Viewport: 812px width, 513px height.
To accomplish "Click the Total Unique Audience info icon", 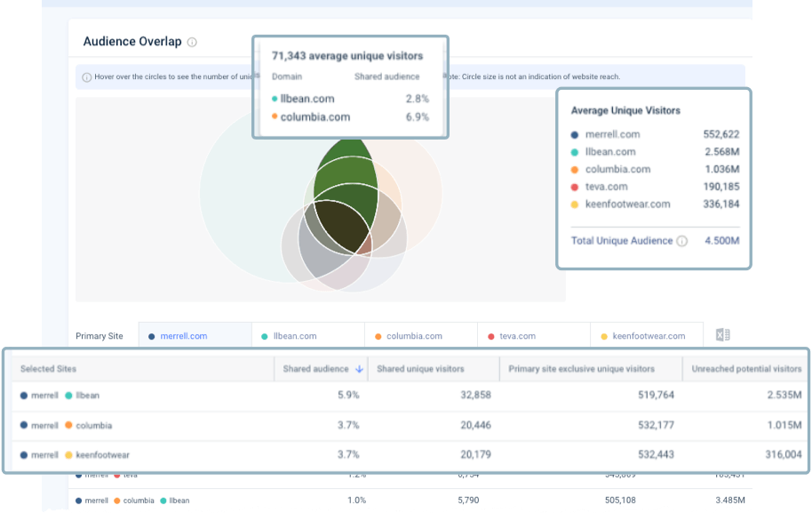I will pyautogui.click(x=681, y=241).
